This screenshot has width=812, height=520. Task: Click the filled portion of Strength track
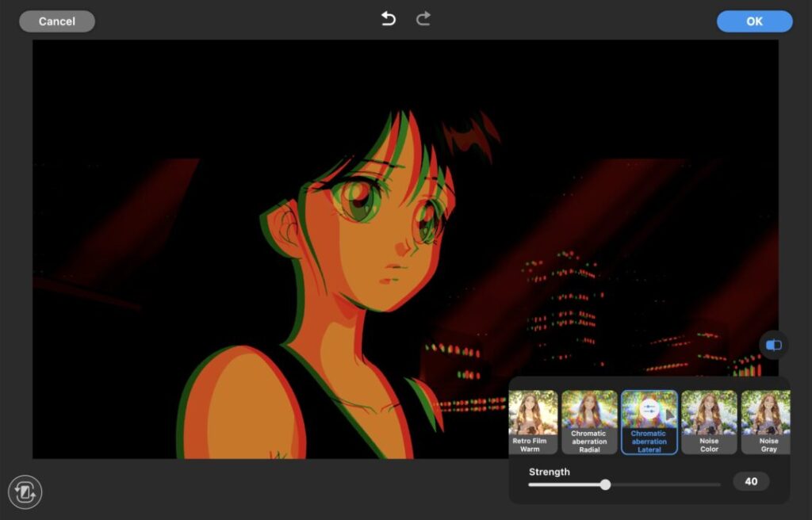(x=565, y=484)
